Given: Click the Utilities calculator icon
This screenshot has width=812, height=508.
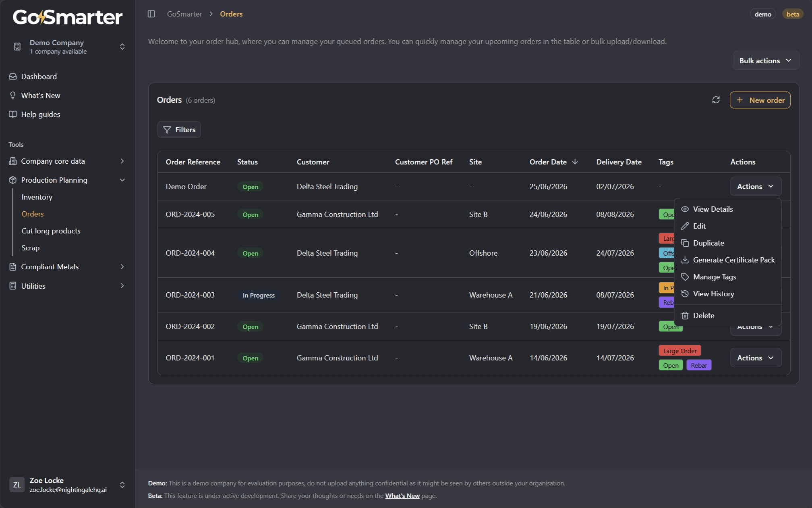Looking at the screenshot, I should point(13,286).
